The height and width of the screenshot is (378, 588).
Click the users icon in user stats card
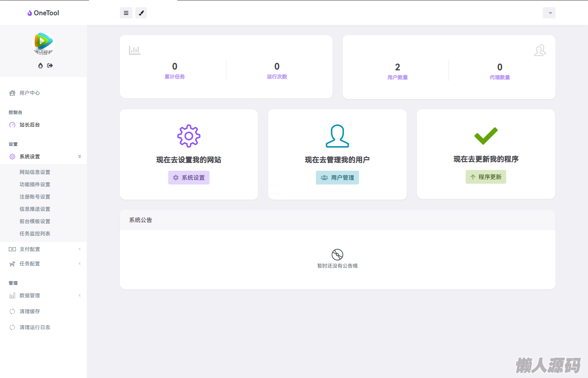pos(540,50)
